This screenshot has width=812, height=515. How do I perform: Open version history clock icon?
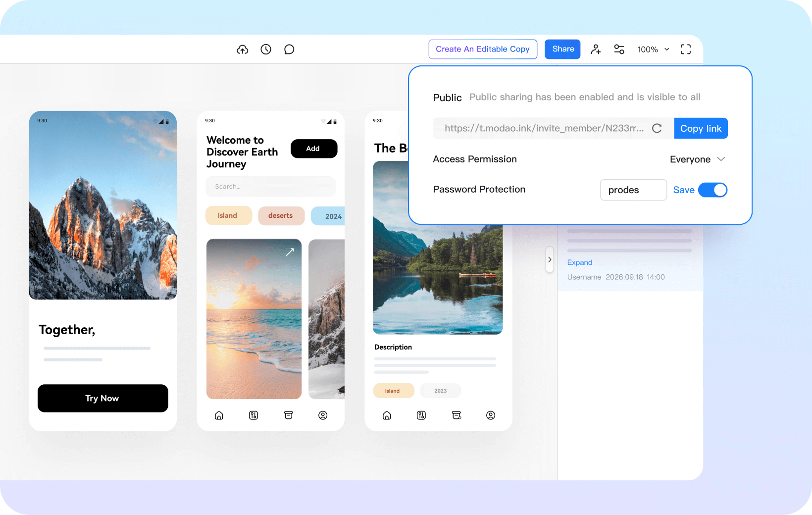pos(266,50)
